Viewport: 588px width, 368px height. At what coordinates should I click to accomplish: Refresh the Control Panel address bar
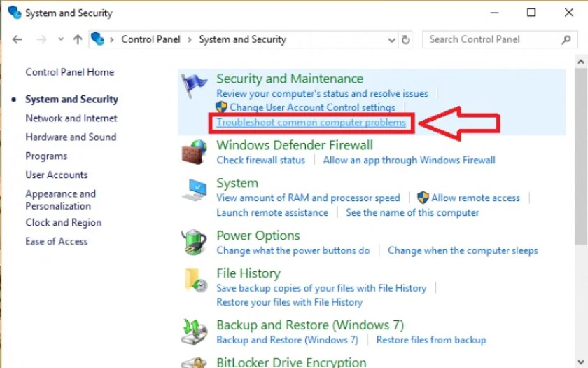click(x=406, y=39)
